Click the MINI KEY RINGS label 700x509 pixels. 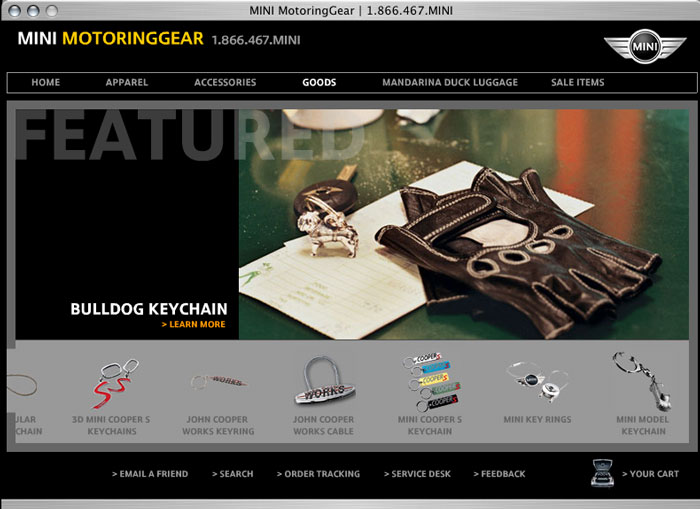pos(538,420)
